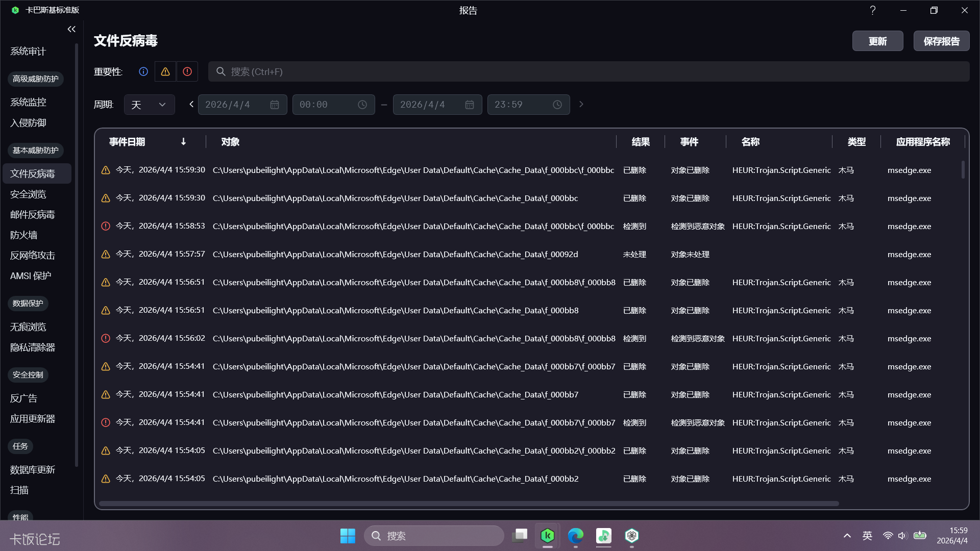Click the start time clock icon
Screen dimensions: 980x551
362,105
